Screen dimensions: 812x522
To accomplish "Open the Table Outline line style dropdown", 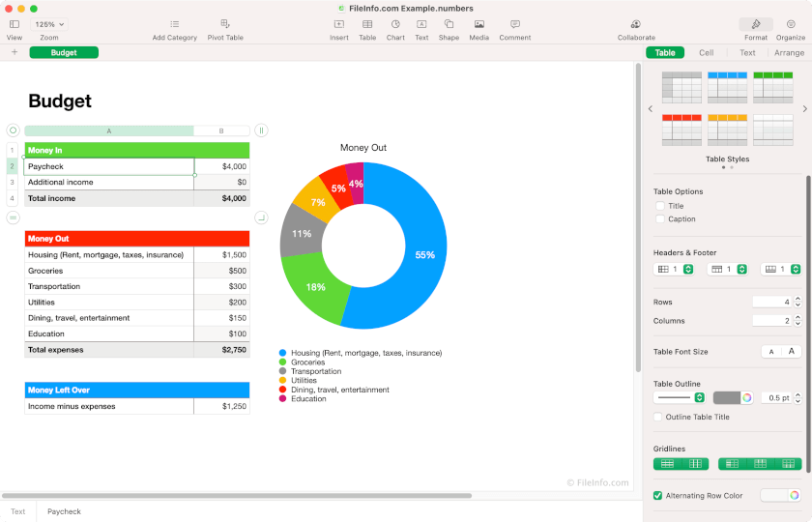I will (680, 397).
